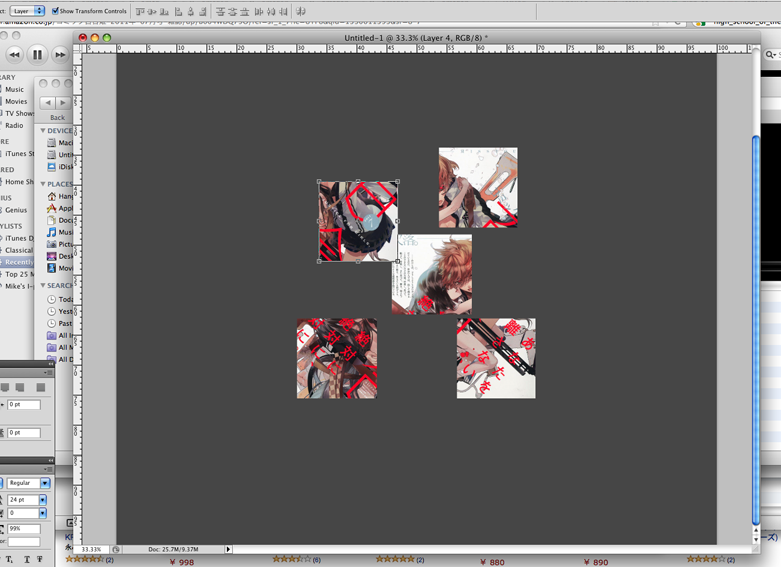Image resolution: width=781 pixels, height=567 pixels.
Task: Click the Distribute Bottom Edges icon
Action: (x=244, y=11)
